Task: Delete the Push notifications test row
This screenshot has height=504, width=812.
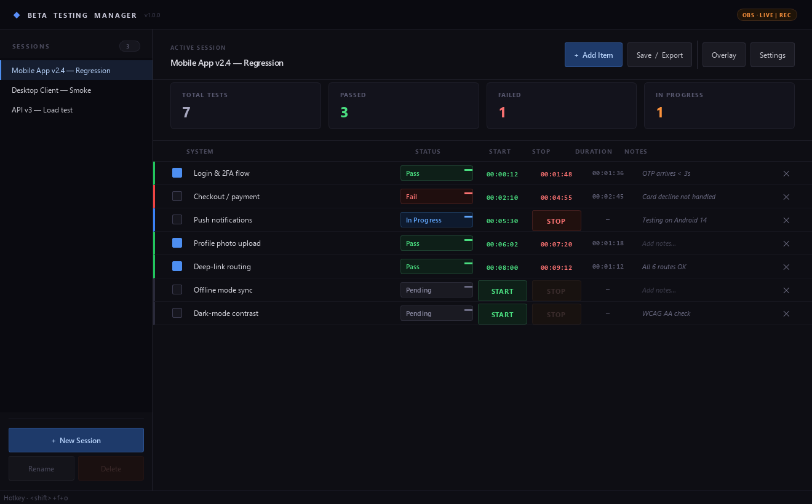Action: (786, 220)
